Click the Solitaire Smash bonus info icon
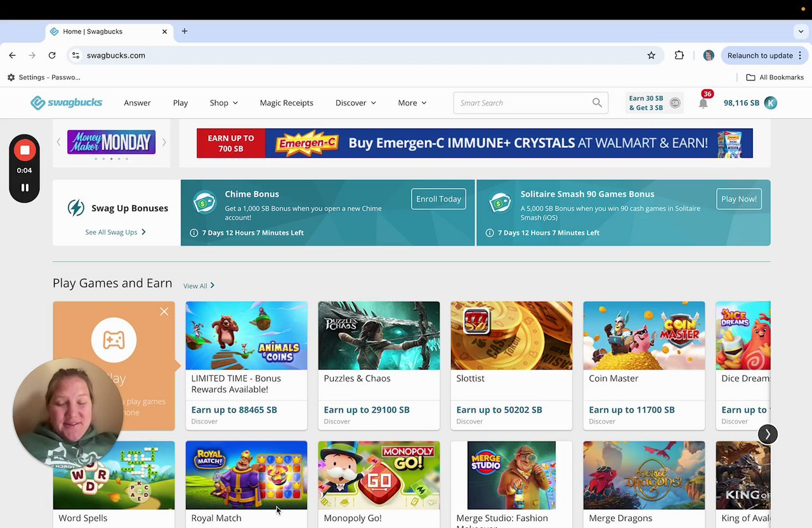Image resolution: width=812 pixels, height=528 pixels. [490, 233]
